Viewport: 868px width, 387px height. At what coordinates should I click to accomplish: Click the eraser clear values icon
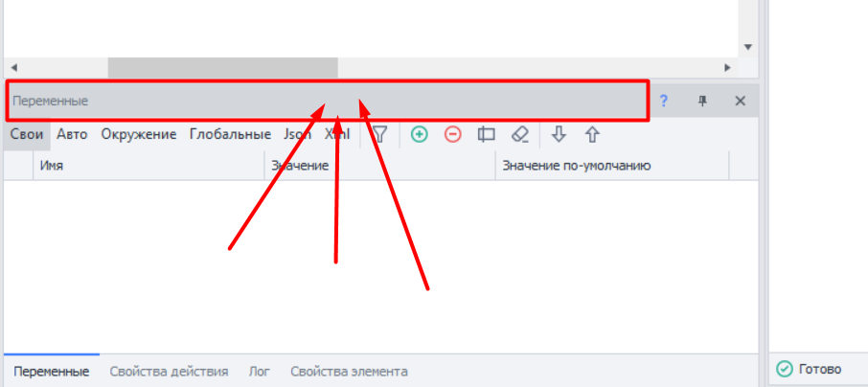[520, 134]
